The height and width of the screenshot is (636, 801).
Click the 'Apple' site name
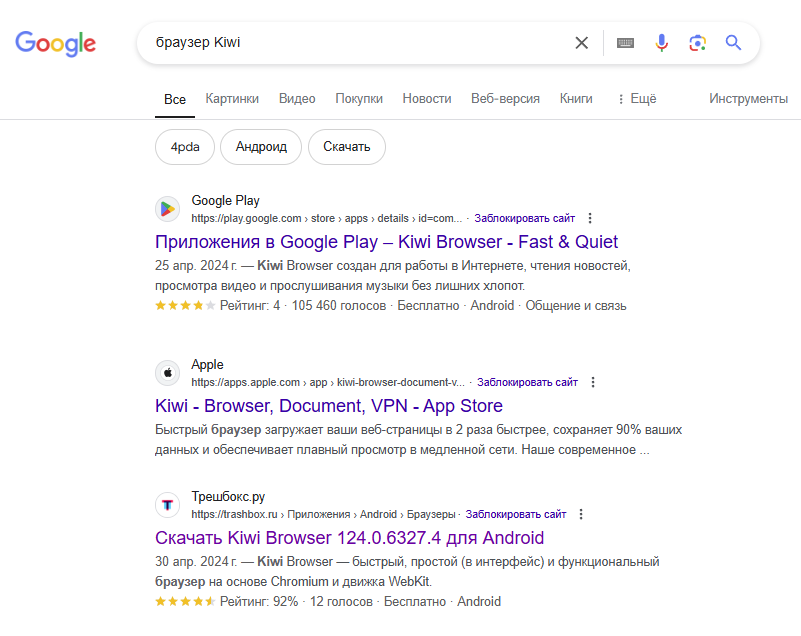click(x=207, y=365)
